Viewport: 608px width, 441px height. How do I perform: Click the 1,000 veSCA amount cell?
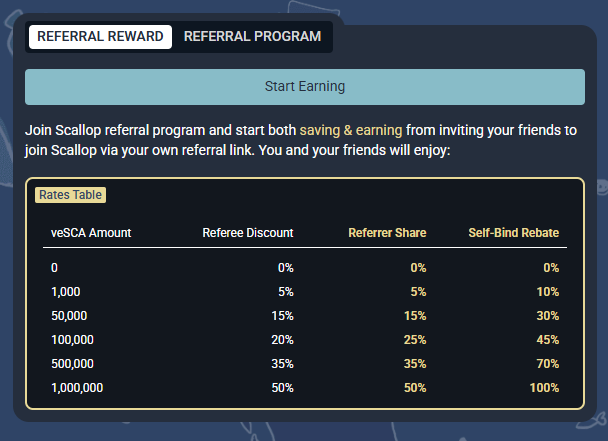click(66, 292)
